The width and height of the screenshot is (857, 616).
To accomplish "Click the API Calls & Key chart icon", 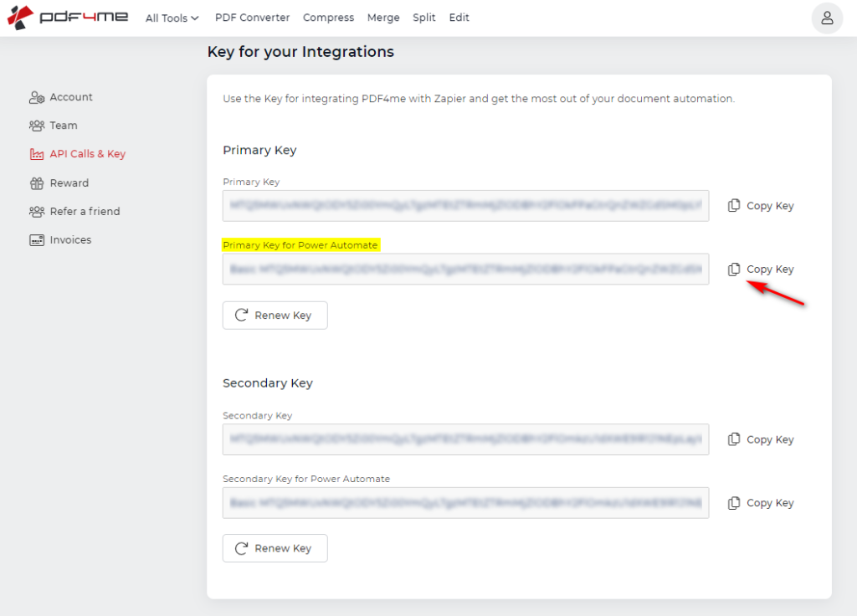I will pyautogui.click(x=37, y=154).
